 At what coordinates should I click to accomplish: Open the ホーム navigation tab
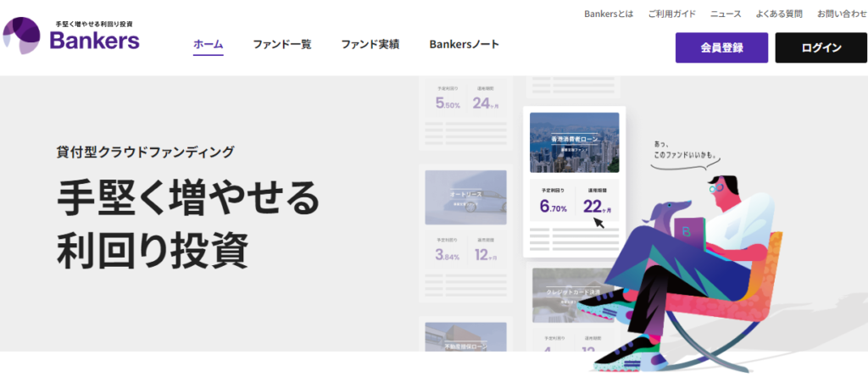pos(209,45)
